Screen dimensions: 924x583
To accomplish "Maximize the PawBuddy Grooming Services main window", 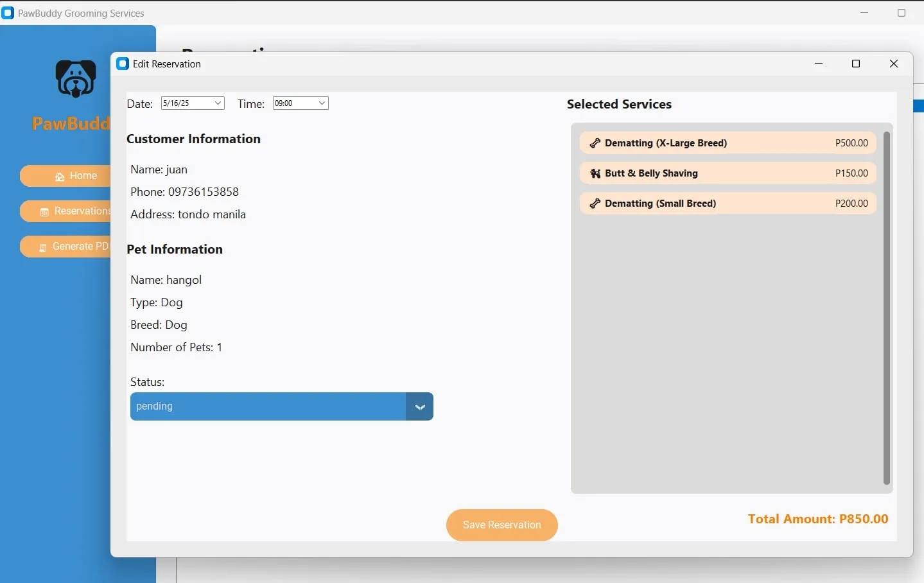I will 902,13.
